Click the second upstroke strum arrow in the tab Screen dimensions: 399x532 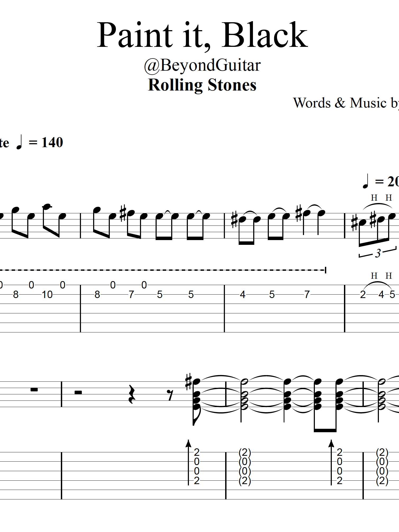pos(331,462)
